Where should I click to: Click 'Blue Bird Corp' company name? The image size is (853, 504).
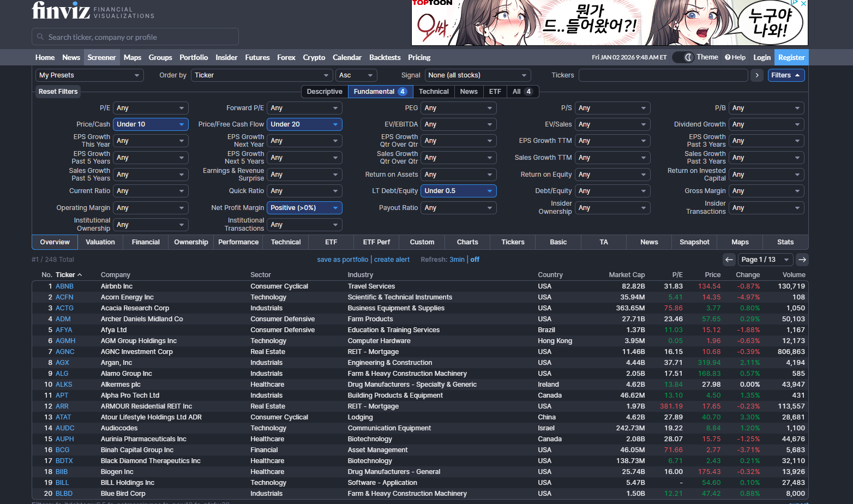(x=123, y=494)
